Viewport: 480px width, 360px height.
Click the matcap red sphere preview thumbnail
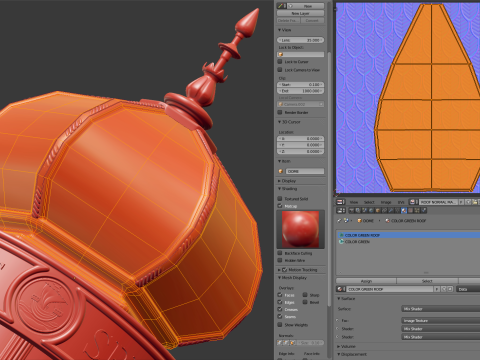tap(300, 229)
